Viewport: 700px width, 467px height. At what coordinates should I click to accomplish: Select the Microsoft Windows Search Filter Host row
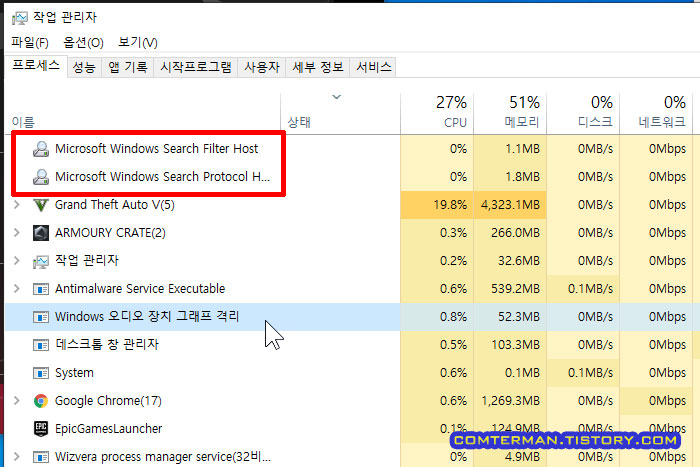(350, 149)
